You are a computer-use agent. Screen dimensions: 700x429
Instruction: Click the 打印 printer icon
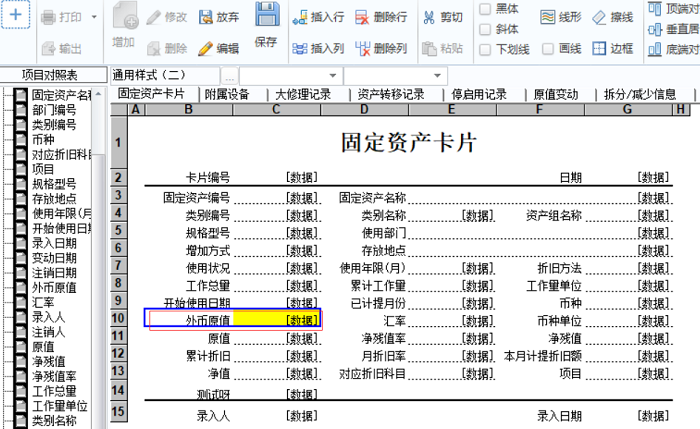[48, 17]
